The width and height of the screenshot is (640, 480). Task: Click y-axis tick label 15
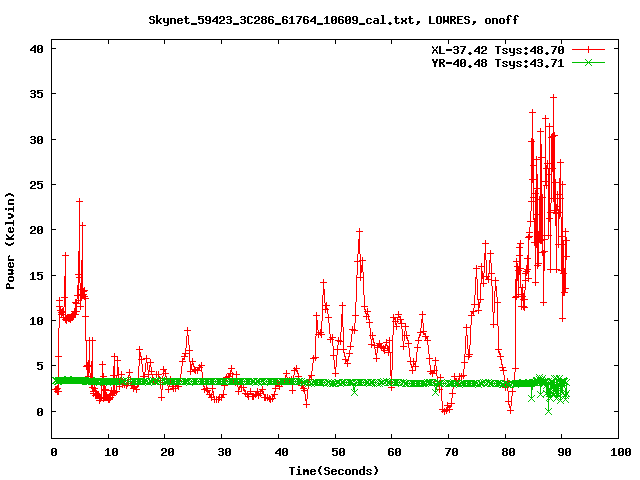(x=36, y=276)
